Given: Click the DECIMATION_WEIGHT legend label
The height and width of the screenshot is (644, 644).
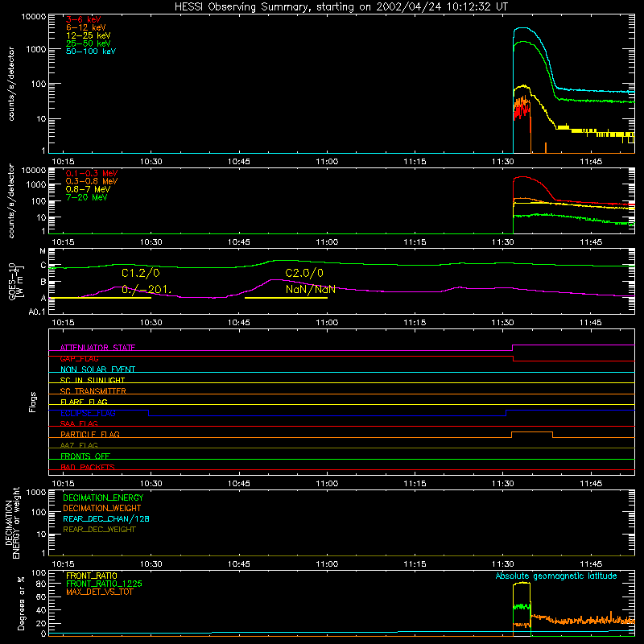Looking at the screenshot, I should [x=102, y=509].
